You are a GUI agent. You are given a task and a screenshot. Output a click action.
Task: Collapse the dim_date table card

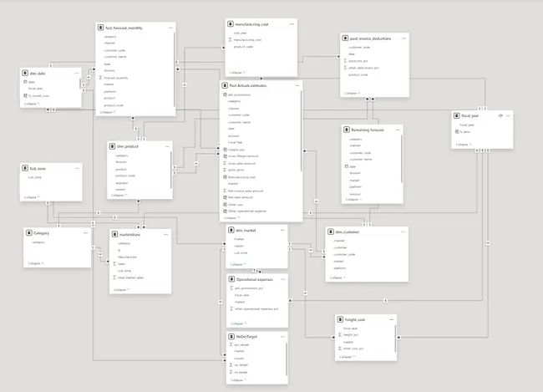(x=32, y=104)
